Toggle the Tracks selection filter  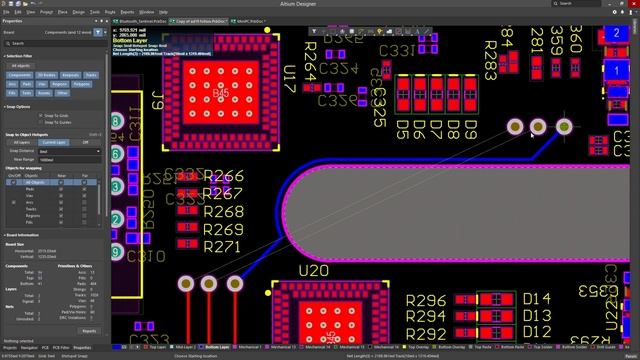[x=91, y=75]
